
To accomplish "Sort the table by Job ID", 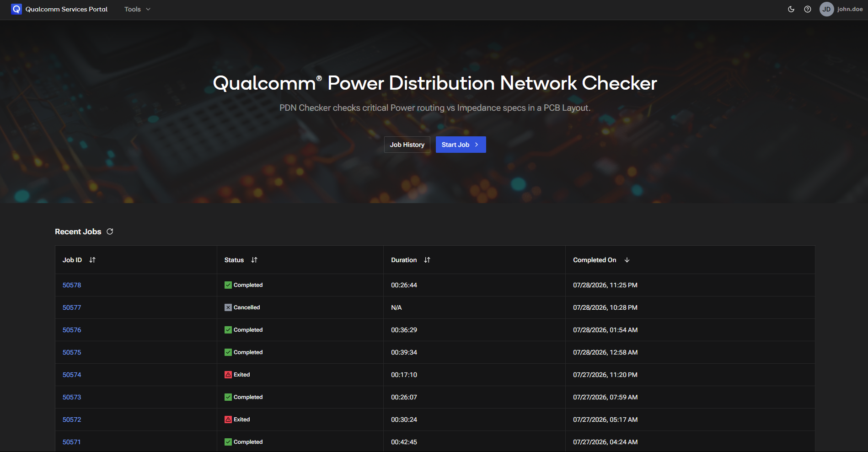I will 92,260.
